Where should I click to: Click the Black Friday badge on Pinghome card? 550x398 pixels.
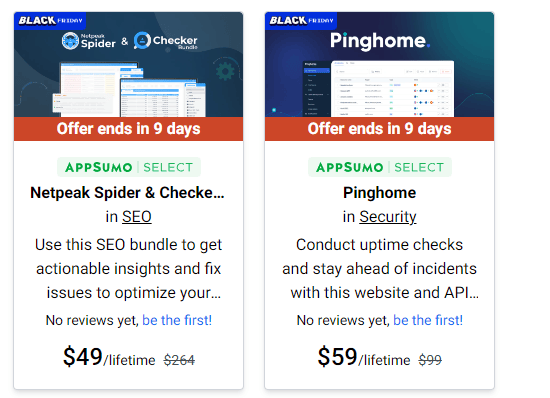click(x=301, y=20)
